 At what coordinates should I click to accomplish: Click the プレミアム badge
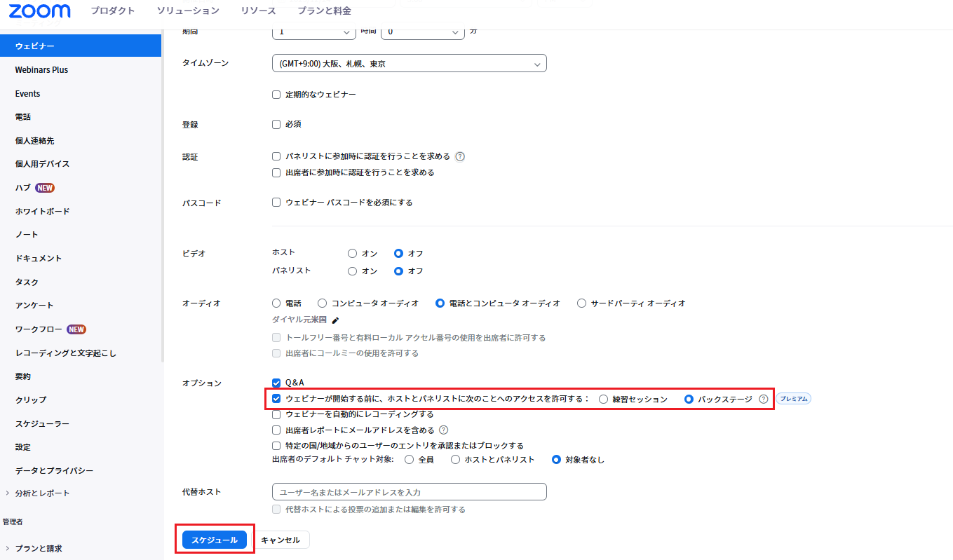pyautogui.click(x=793, y=399)
